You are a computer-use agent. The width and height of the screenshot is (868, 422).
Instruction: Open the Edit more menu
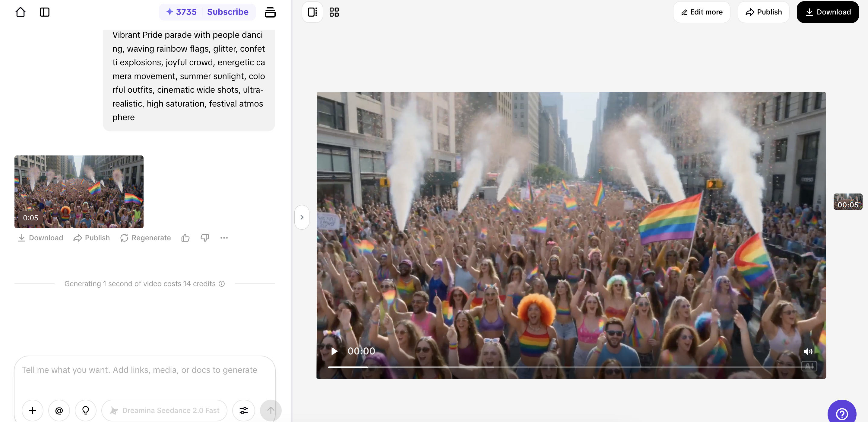pyautogui.click(x=702, y=12)
